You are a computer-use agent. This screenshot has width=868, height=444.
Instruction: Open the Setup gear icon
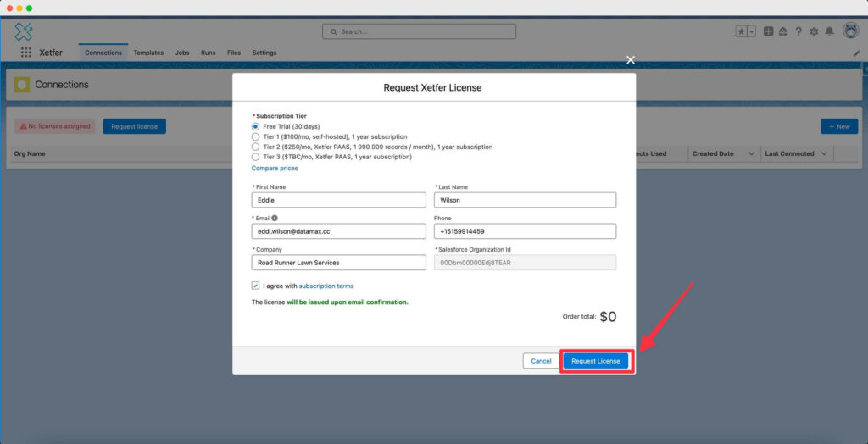pyautogui.click(x=814, y=31)
